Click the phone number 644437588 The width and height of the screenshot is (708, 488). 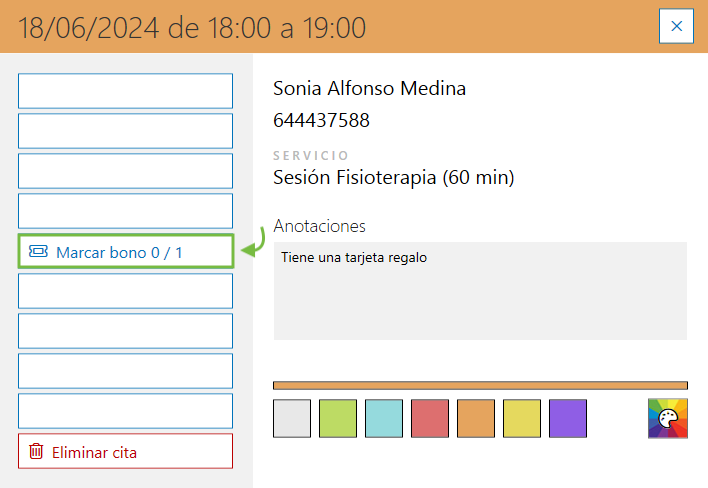321,121
